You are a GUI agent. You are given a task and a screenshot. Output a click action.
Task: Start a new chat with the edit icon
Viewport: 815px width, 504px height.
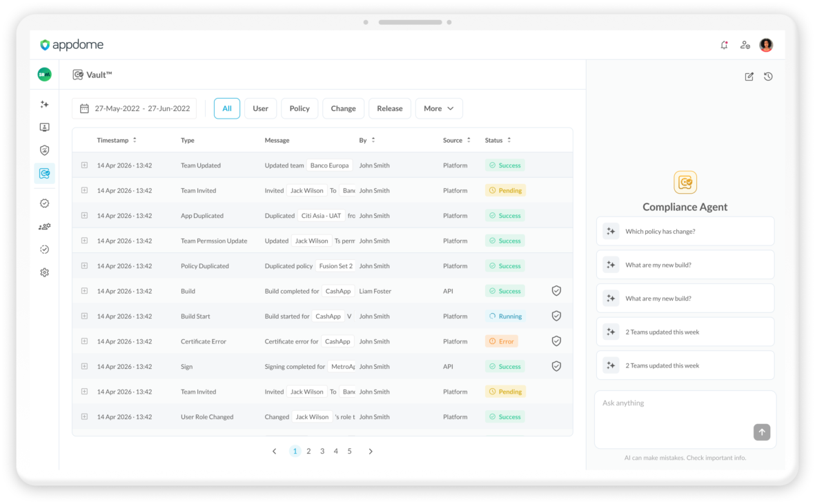click(749, 77)
